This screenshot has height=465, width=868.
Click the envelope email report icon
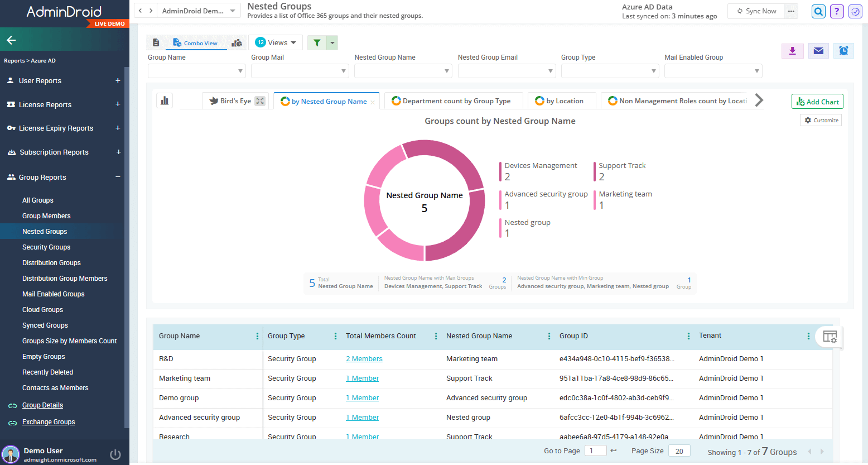[818, 51]
